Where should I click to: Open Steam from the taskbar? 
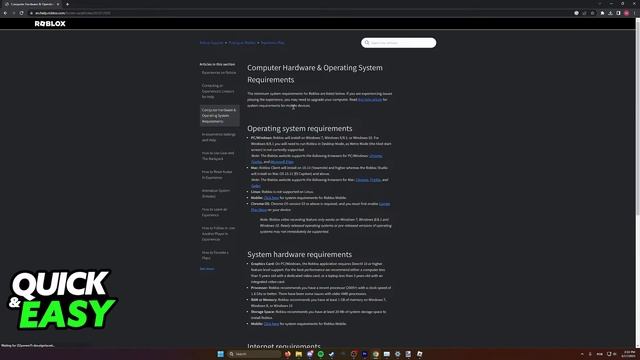(x=331, y=354)
